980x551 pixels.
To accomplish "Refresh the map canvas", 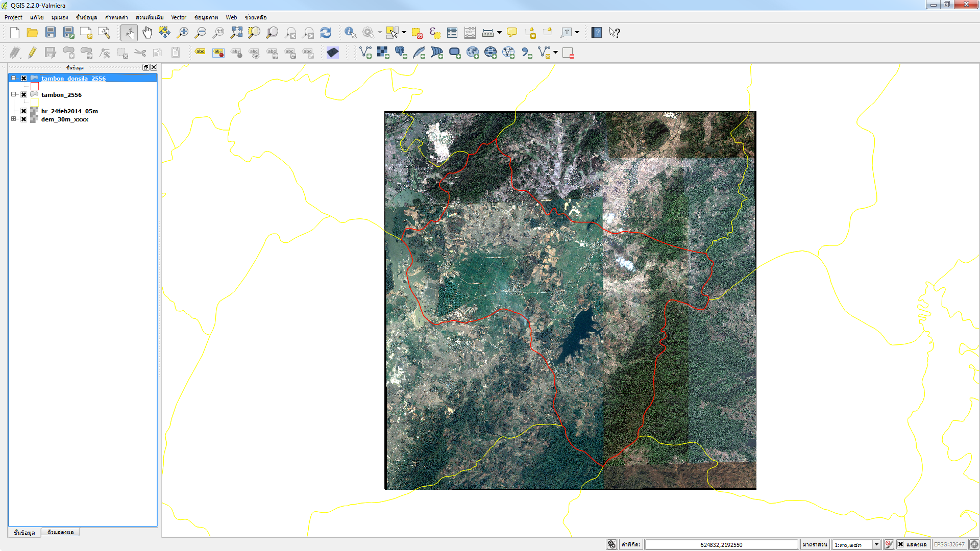I will coord(326,33).
